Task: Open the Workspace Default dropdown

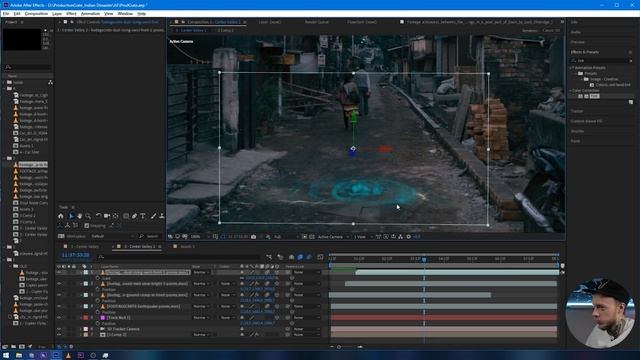Action: click(x=112, y=236)
